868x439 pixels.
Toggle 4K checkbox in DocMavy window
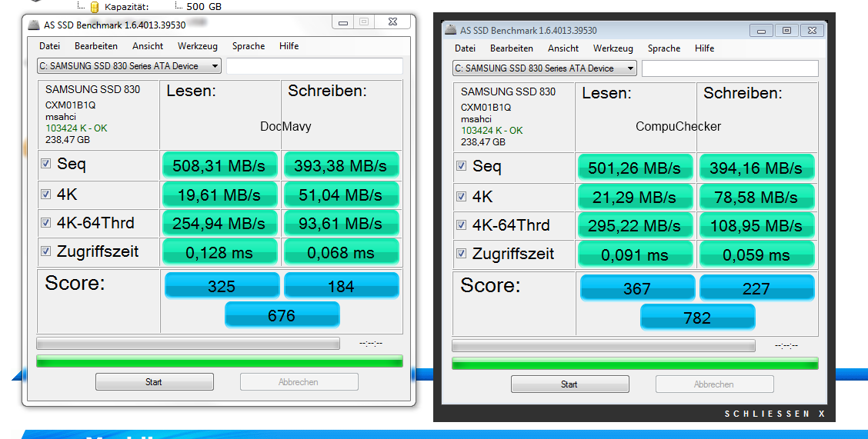click(46, 194)
